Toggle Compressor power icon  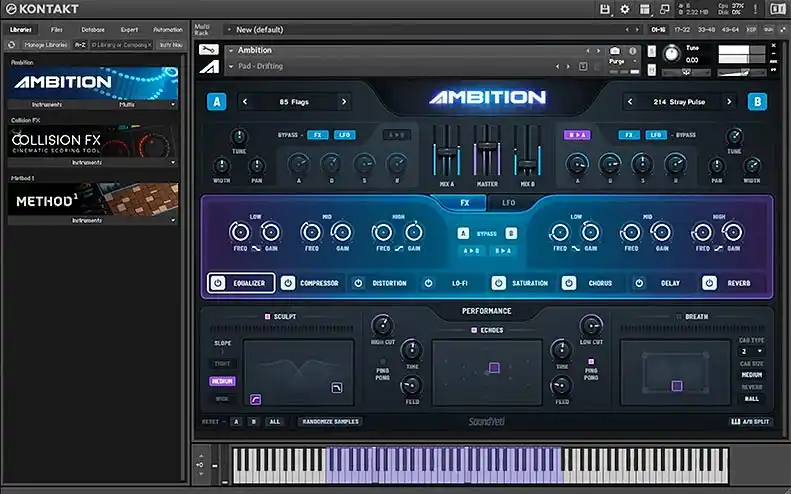point(288,283)
